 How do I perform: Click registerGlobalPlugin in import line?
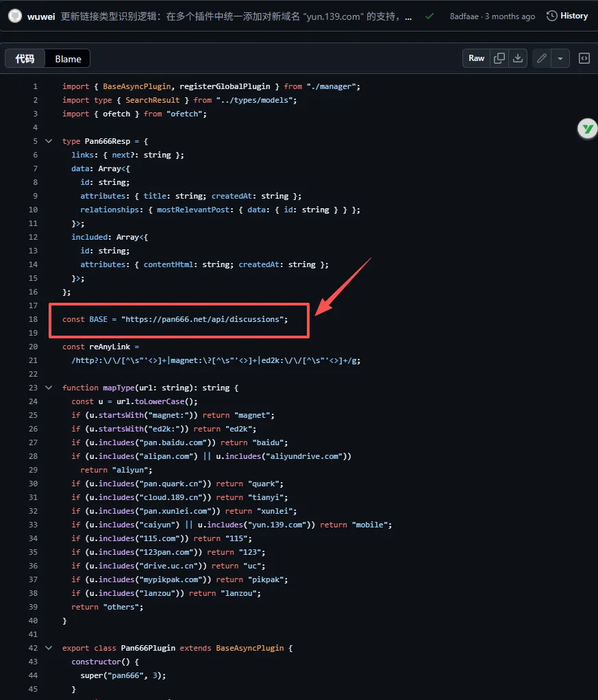[x=225, y=86]
